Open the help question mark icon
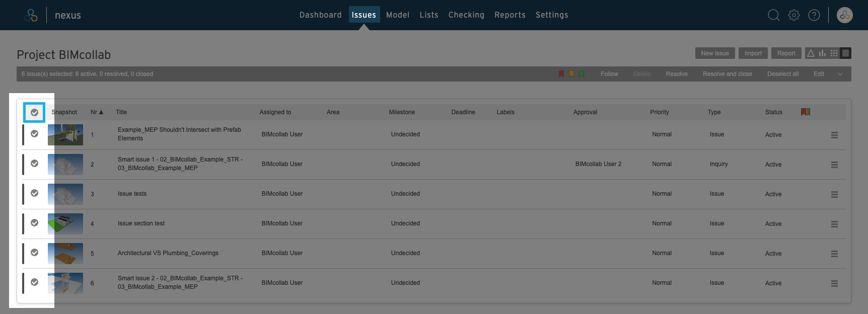Image resolution: width=868 pixels, height=314 pixels. pyautogui.click(x=814, y=15)
